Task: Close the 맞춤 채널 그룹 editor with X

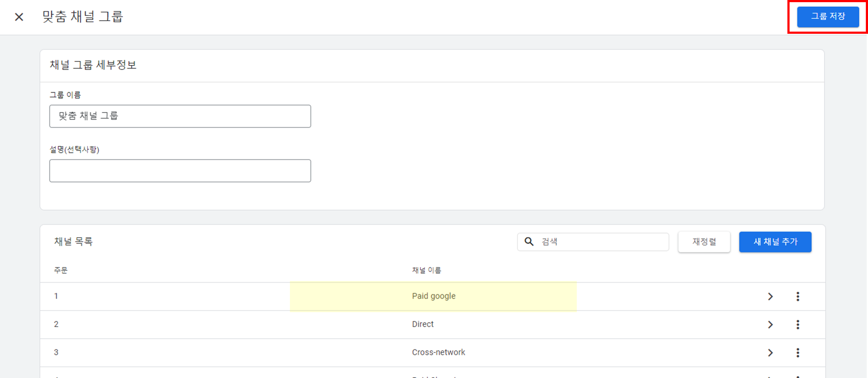Action: 19,17
